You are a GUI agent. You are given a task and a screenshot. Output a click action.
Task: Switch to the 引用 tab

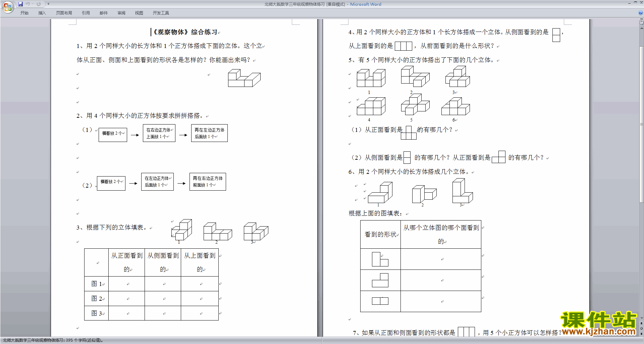pyautogui.click(x=86, y=13)
